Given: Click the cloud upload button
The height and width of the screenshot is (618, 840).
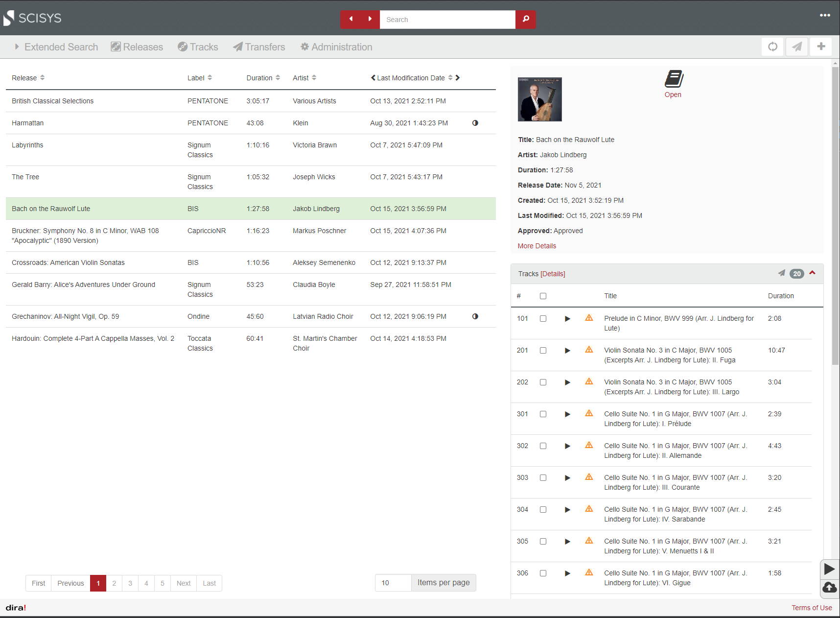Looking at the screenshot, I should click(x=829, y=588).
